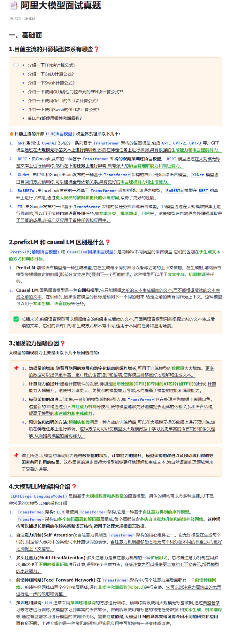Click the red question mark after 区别是什么
Viewport: 230px width, 644px height.
(x=108, y=242)
